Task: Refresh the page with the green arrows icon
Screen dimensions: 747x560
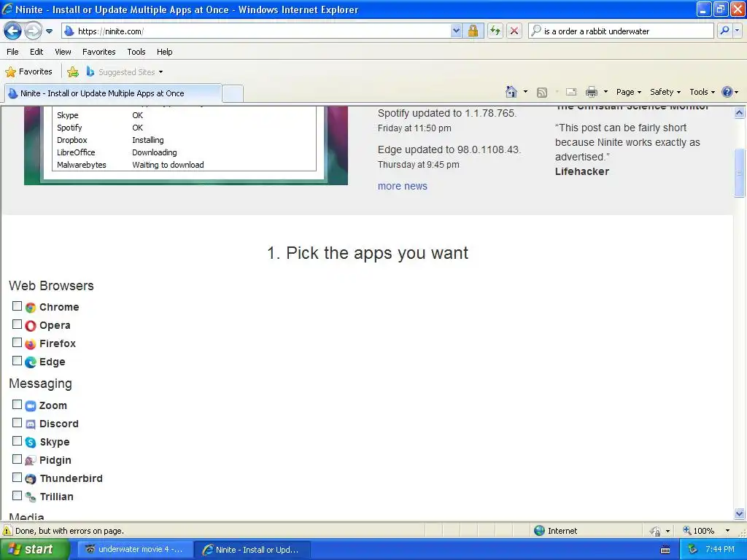Action: 495,31
